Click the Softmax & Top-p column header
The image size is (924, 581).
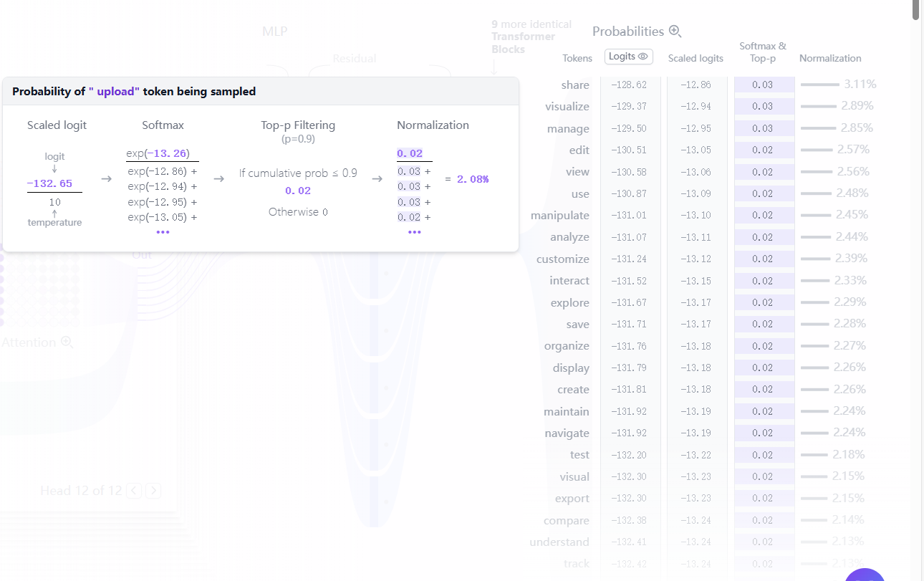click(763, 52)
